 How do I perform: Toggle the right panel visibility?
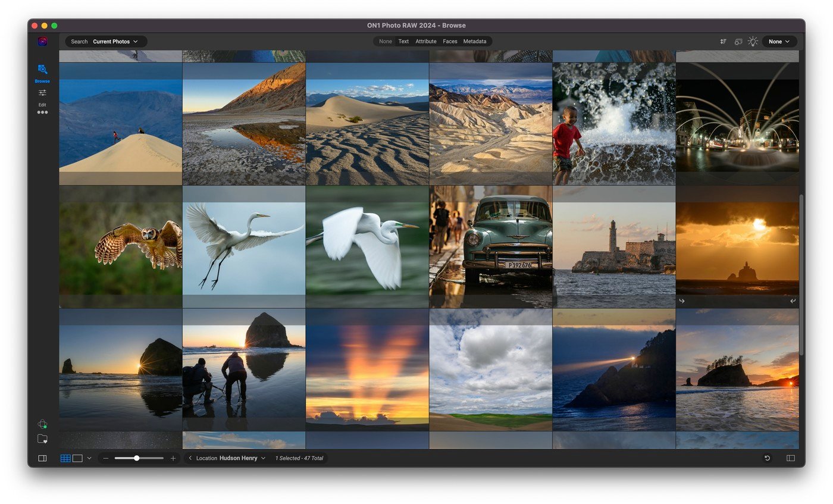click(x=790, y=458)
